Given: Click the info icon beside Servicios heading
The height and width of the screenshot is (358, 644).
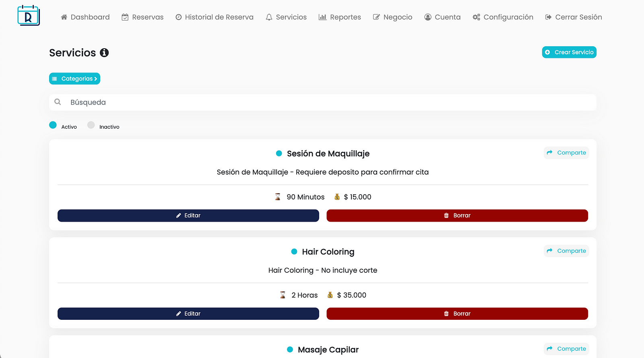Looking at the screenshot, I should 104,53.
